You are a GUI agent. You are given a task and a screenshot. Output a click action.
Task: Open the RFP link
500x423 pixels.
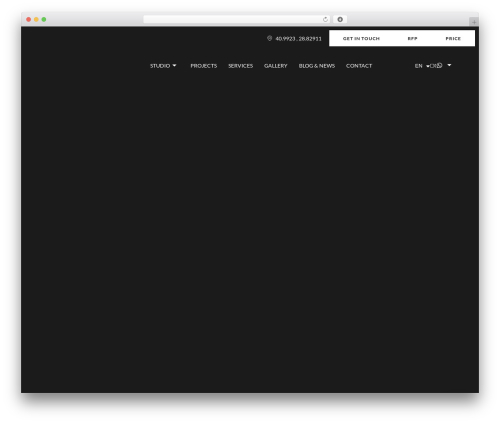click(x=412, y=39)
